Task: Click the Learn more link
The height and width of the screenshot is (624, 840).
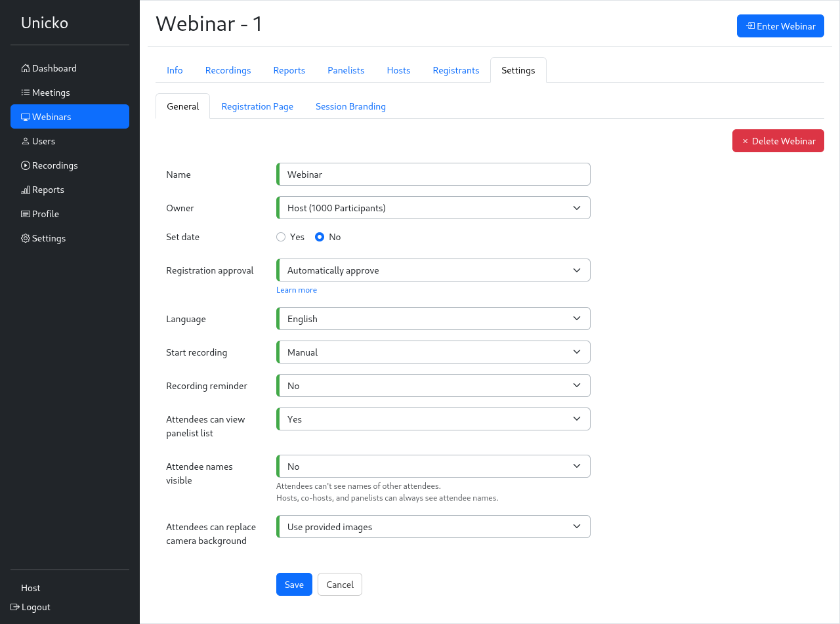Action: pos(297,290)
